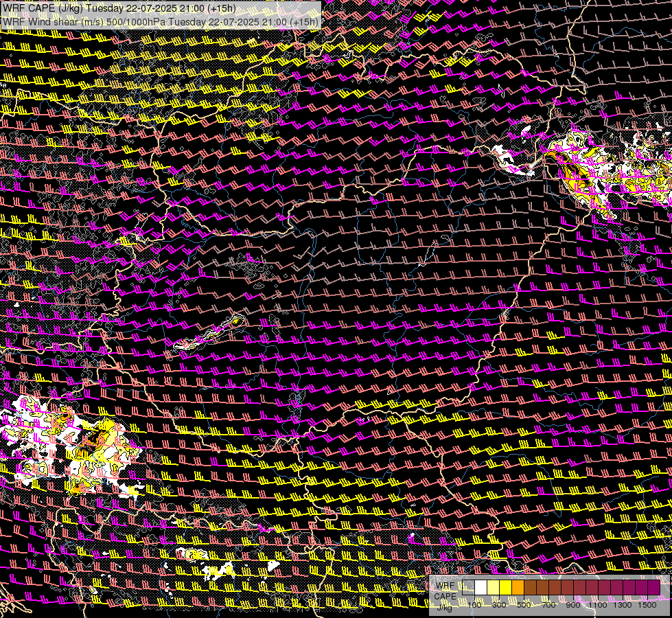Click the 1100 legend value
Image resolution: width=672 pixels, height=618 pixels.
[598, 605]
